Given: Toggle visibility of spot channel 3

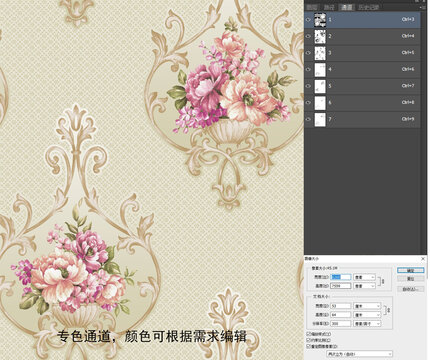Looking at the screenshot, I should pos(308,53).
